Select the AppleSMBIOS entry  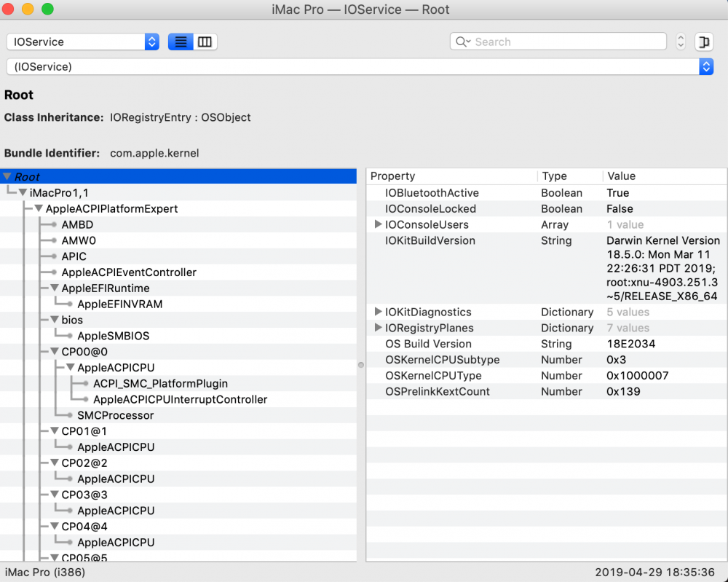pyautogui.click(x=114, y=336)
